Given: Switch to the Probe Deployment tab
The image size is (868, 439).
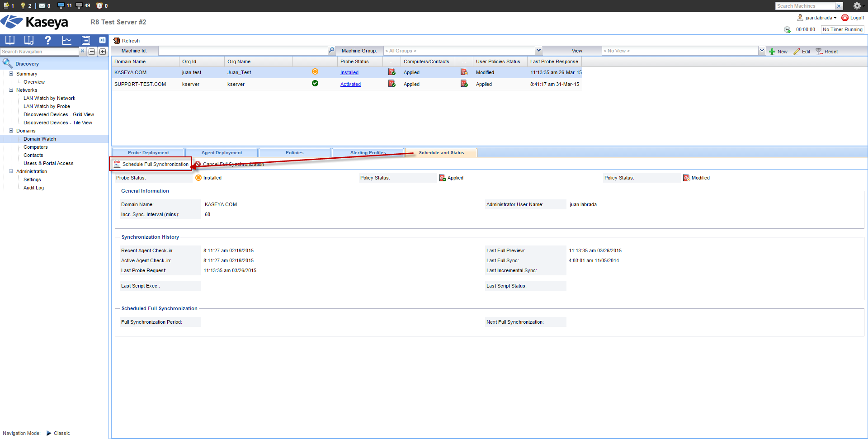Looking at the screenshot, I should click(x=148, y=153).
